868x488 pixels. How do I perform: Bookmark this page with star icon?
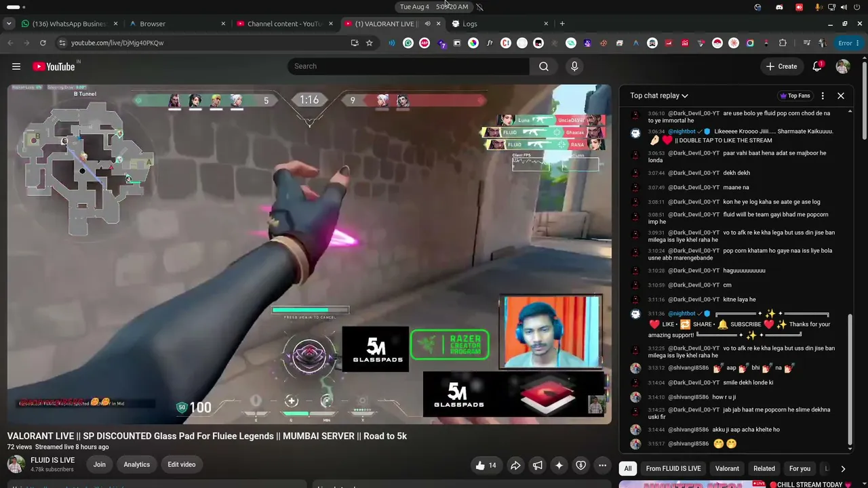click(369, 43)
